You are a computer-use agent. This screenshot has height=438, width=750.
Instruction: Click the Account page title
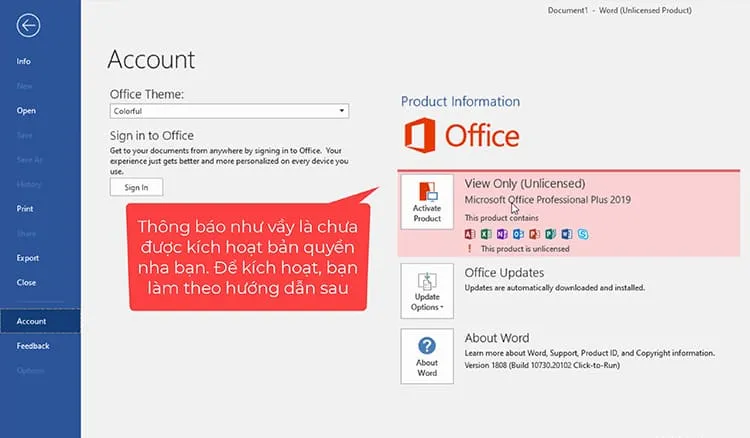[151, 60]
